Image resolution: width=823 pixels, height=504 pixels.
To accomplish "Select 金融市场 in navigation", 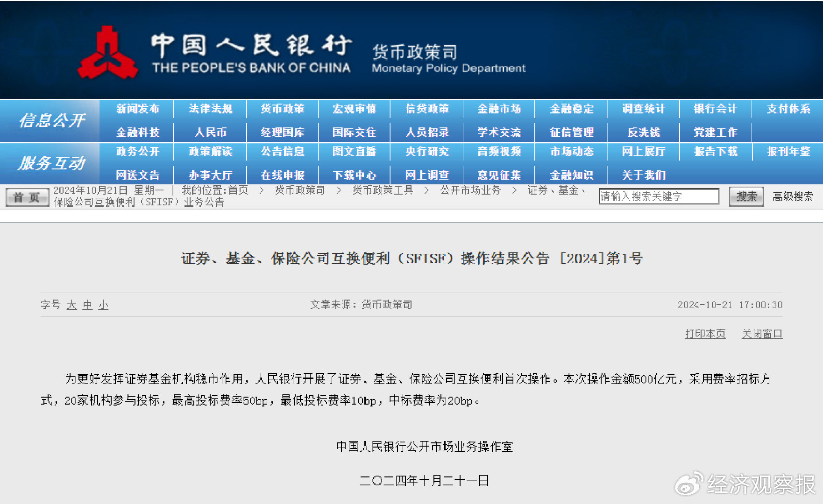I will (499, 109).
